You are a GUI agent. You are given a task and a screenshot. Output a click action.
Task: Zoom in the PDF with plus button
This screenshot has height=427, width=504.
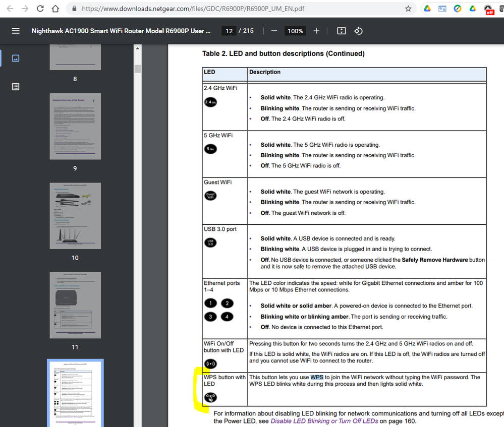[x=316, y=31]
